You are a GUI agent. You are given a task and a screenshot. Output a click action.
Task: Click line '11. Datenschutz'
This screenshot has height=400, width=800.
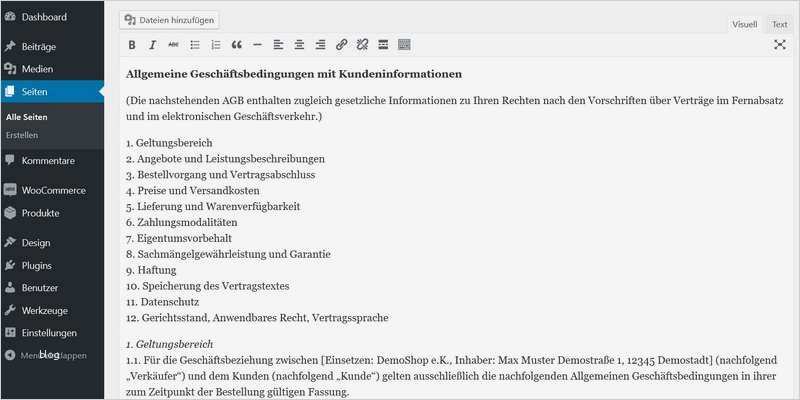163,302
